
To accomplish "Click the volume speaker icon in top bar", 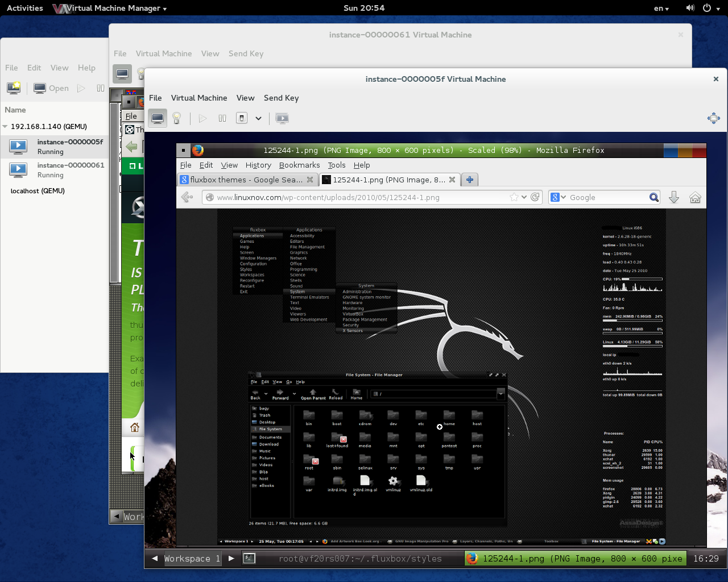I will pos(690,8).
